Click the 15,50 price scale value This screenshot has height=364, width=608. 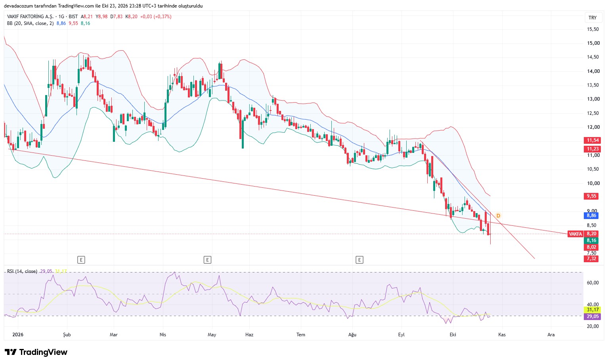(593, 29)
